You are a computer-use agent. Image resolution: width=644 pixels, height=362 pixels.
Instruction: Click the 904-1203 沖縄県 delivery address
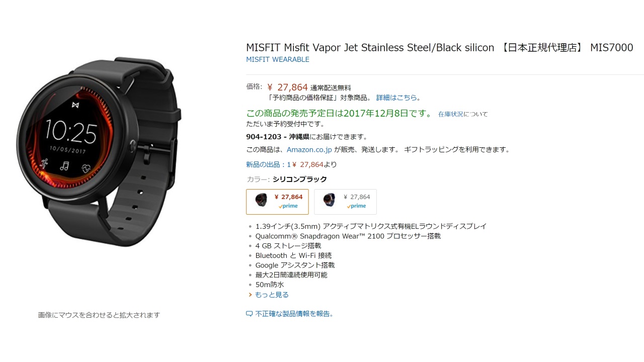point(278,137)
